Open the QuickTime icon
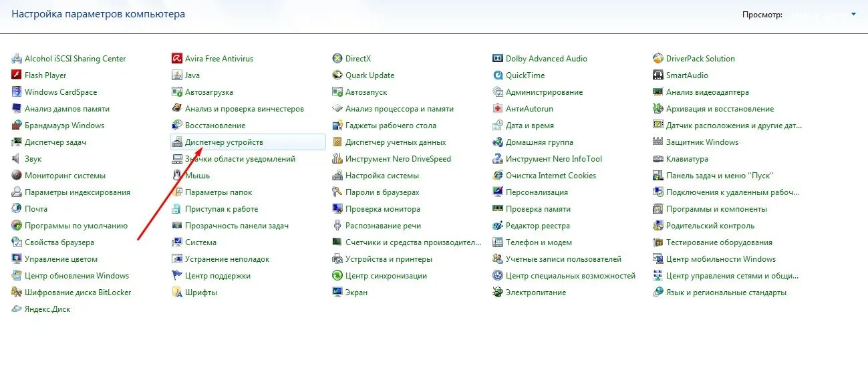The image size is (868, 380). pos(498,75)
